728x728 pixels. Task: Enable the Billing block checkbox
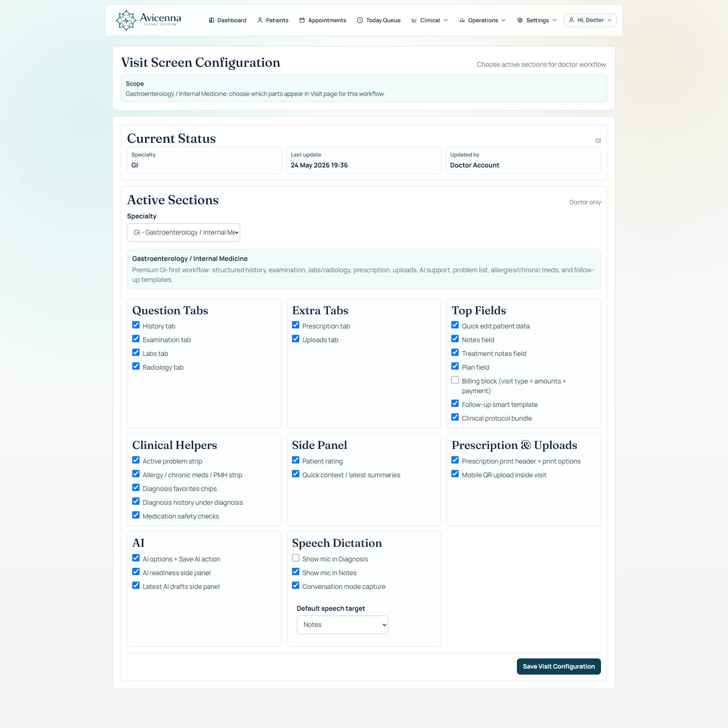click(455, 380)
